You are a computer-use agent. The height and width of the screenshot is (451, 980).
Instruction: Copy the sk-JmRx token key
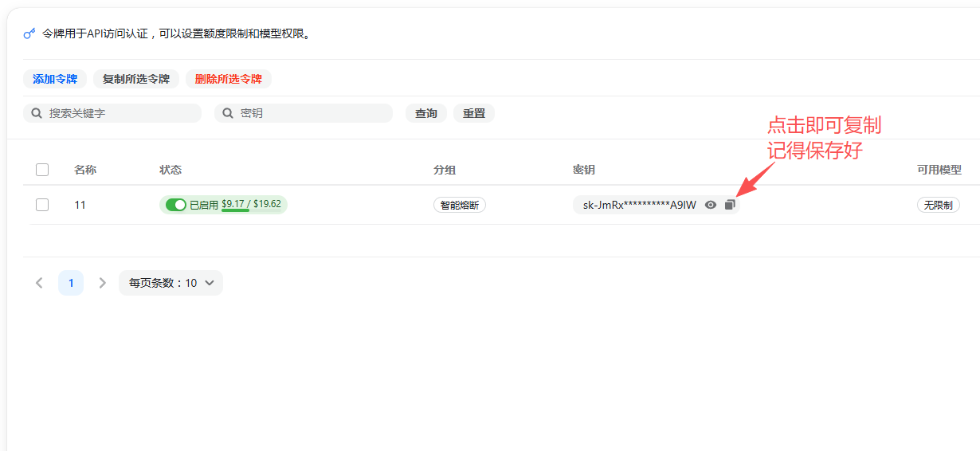pos(729,205)
